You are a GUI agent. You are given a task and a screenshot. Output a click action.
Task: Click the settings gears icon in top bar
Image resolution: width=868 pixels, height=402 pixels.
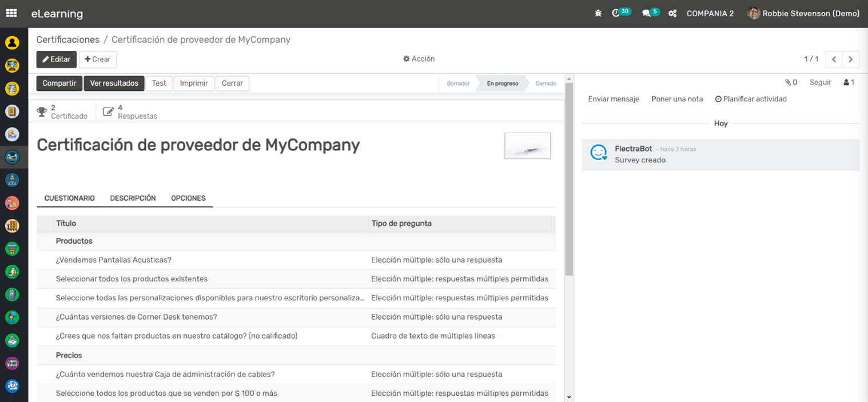[672, 13]
